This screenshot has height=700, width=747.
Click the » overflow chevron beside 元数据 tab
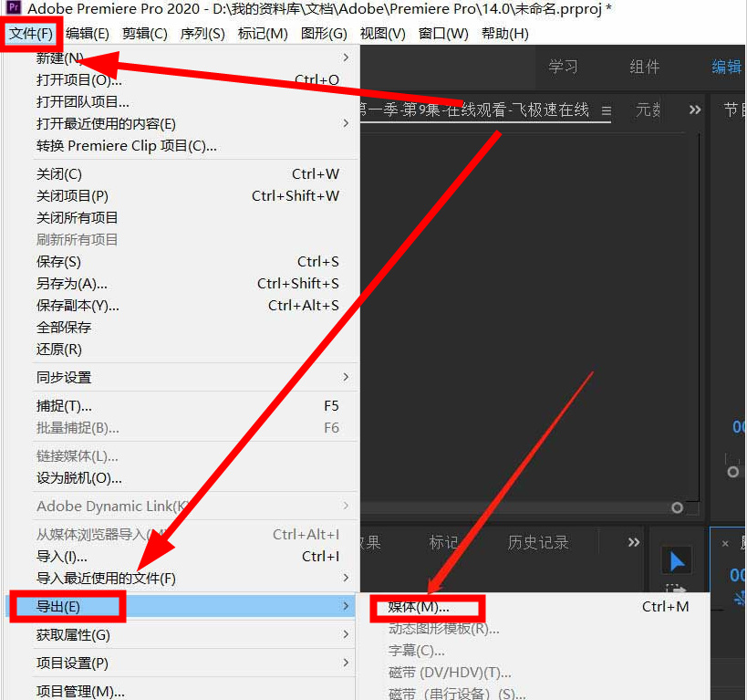[x=695, y=109]
